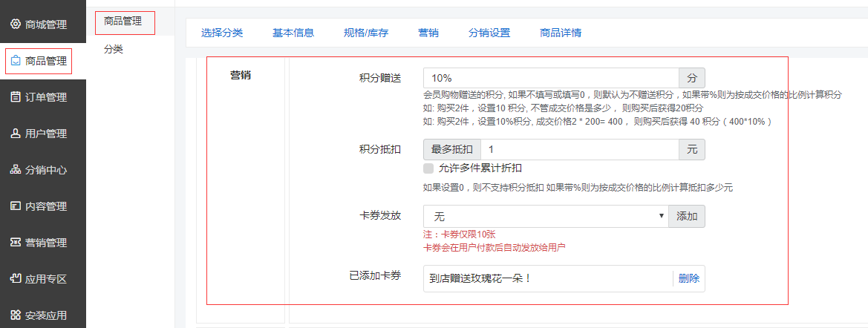Select 分类 in the submenu

[114, 50]
